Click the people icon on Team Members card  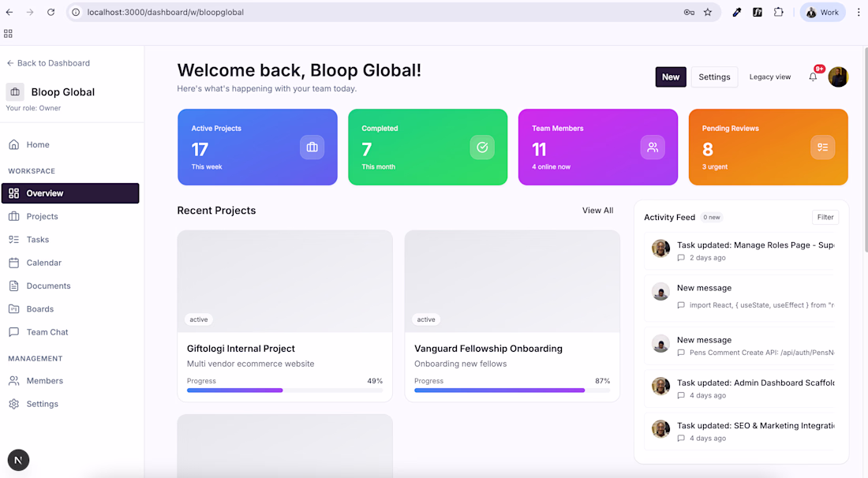(653, 148)
